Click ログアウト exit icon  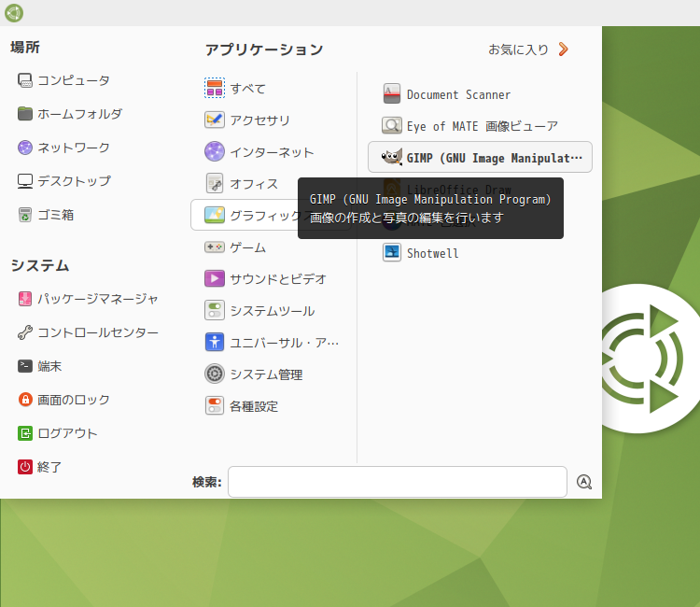point(25,433)
